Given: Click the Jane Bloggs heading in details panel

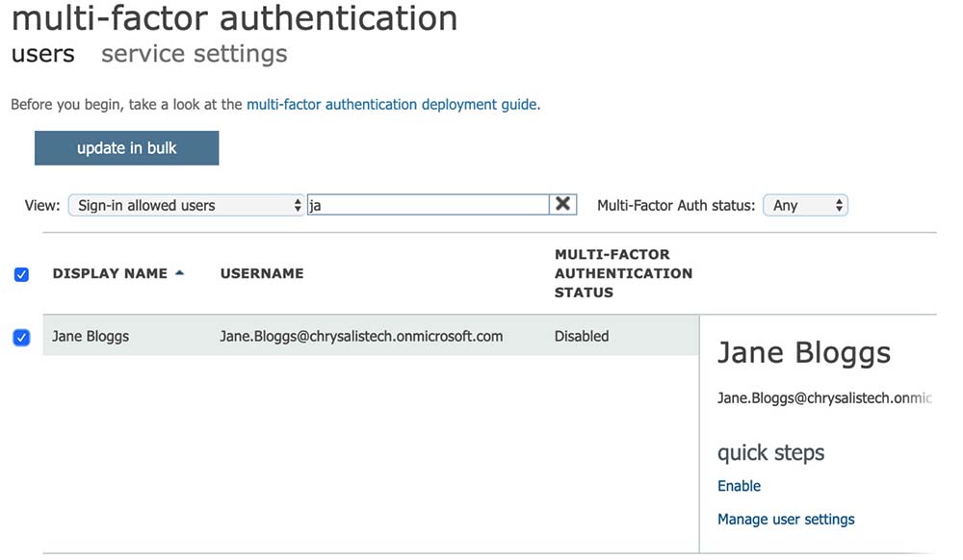Looking at the screenshot, I should [x=804, y=353].
